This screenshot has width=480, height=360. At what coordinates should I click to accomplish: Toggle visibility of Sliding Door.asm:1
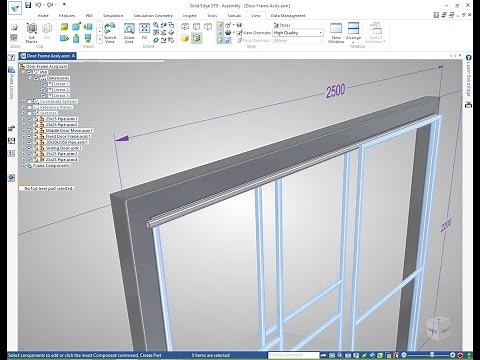click(x=30, y=148)
